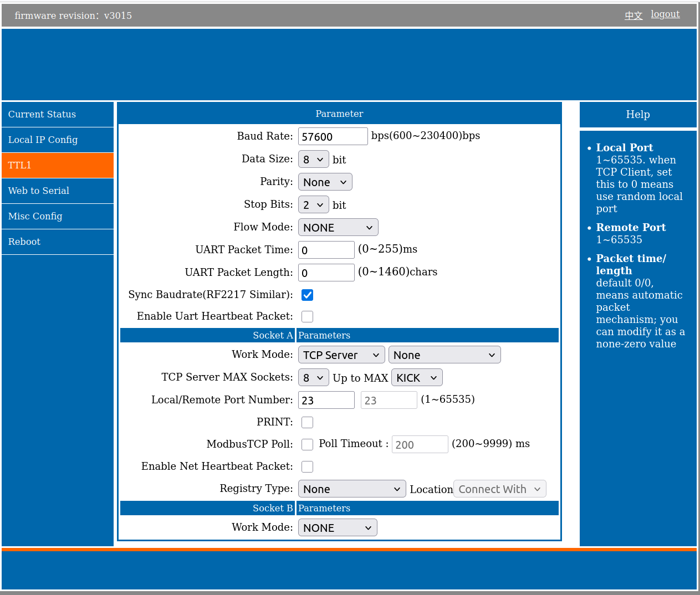700x595 pixels.
Task: Choose a Flow Mode option
Action: coord(338,228)
